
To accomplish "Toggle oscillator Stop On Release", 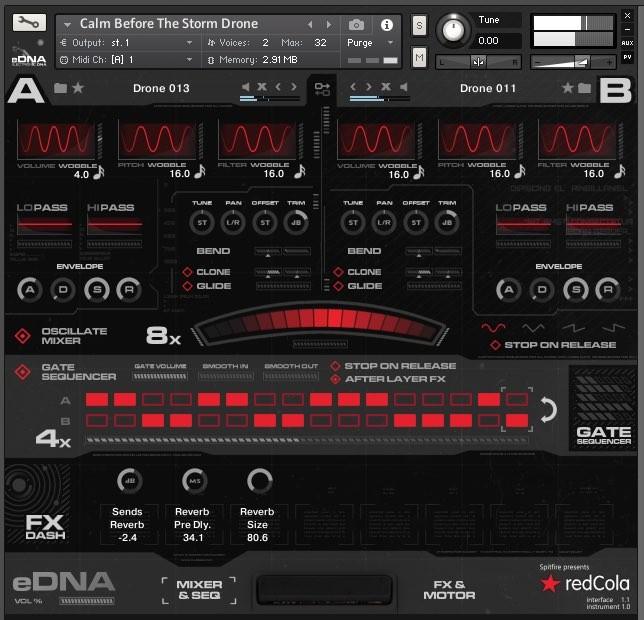I will [495, 345].
